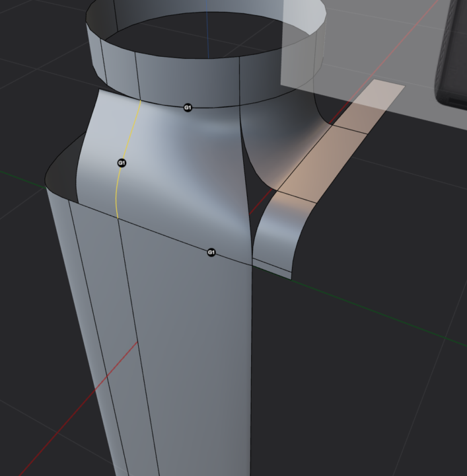This screenshot has height=476, width=467.
Task: Click the G1 badge on the ring edge
Action: 188,107
